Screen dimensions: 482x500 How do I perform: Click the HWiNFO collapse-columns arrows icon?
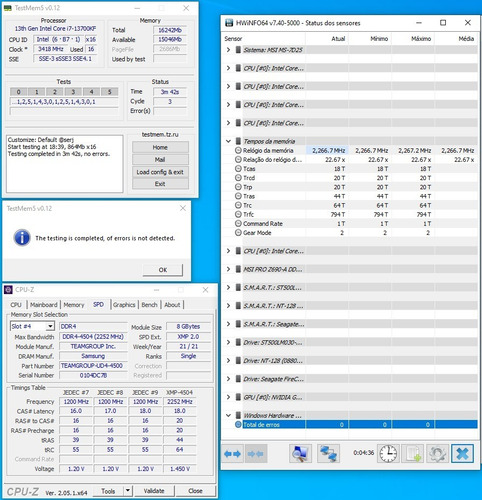coord(256,453)
